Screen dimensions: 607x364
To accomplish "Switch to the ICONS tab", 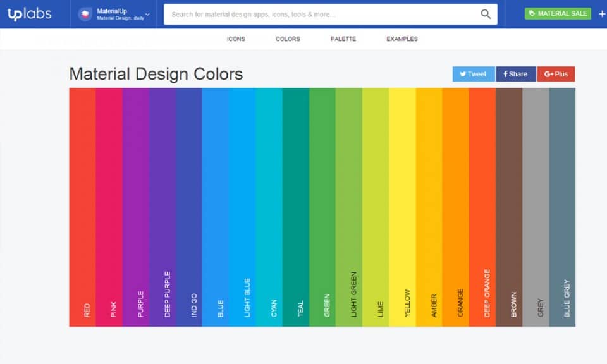I will click(235, 39).
